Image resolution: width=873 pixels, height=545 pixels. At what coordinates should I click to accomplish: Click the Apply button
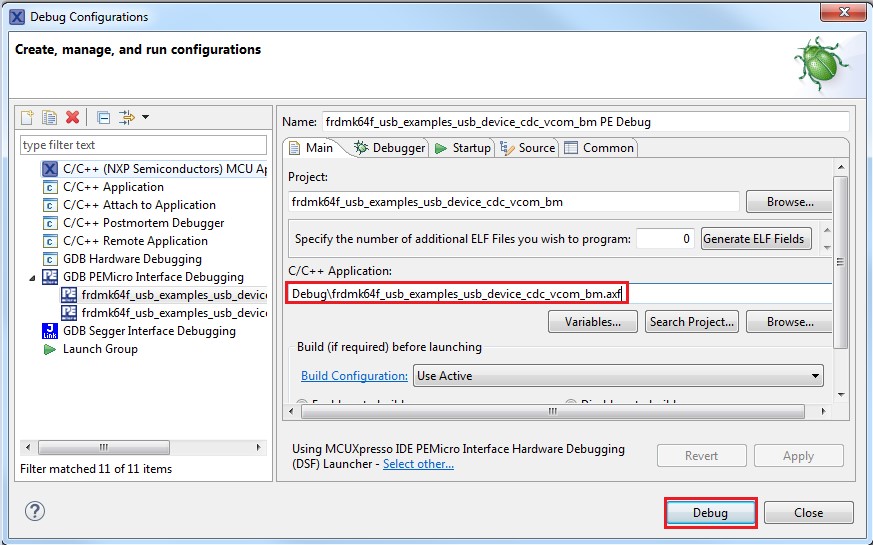798,455
